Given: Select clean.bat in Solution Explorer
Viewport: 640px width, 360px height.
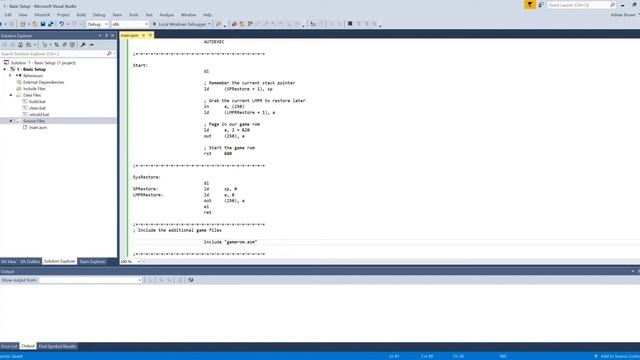Looking at the screenshot, I should 37,108.
